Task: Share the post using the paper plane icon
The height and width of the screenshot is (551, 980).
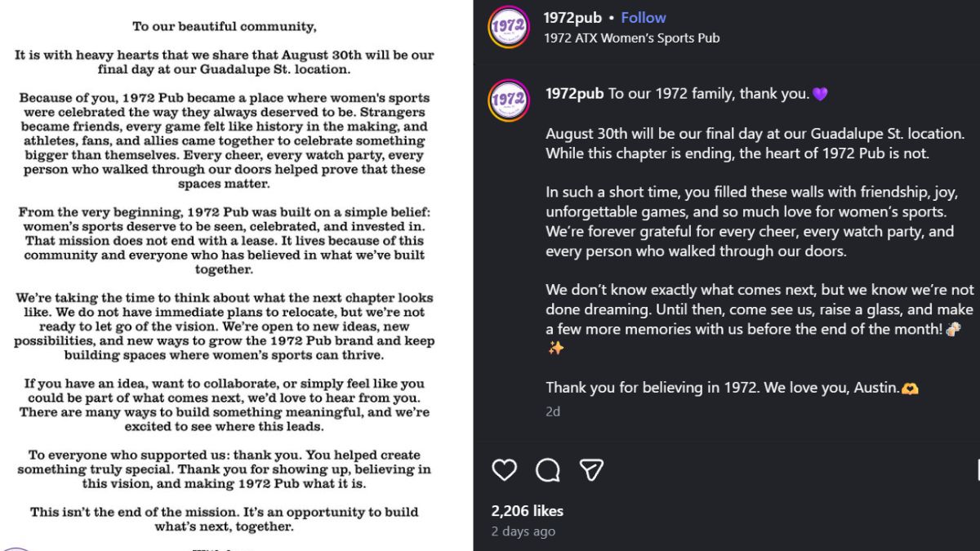Action: click(591, 469)
